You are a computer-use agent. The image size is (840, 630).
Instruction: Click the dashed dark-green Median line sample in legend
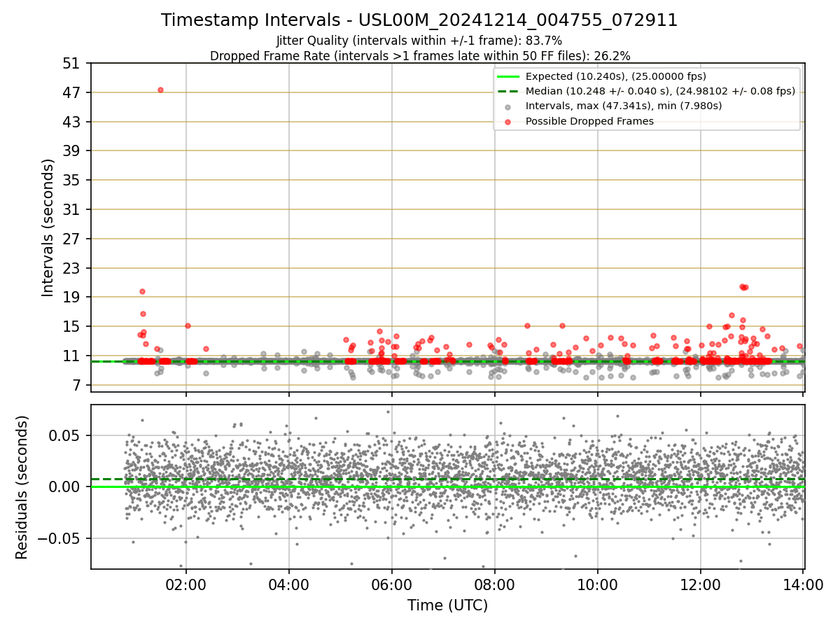tap(509, 91)
